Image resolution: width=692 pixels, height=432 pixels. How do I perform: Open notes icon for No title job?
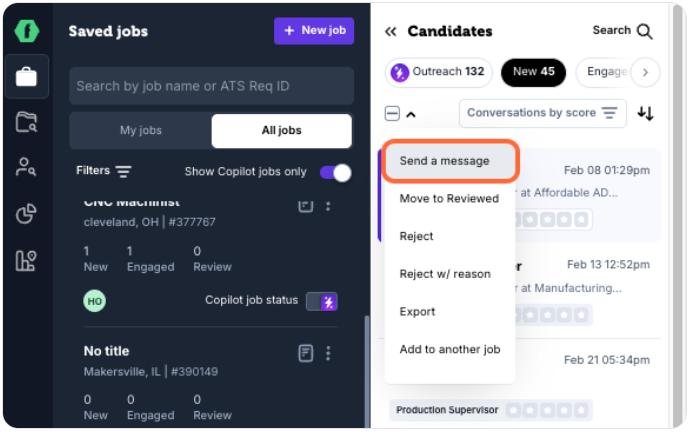[x=305, y=353]
